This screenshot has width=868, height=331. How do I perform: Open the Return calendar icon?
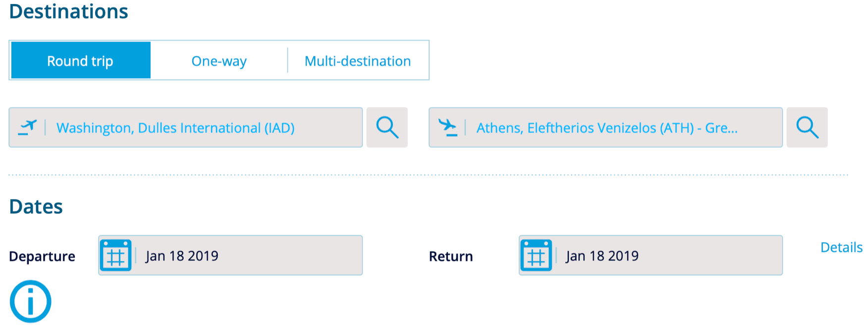point(536,256)
